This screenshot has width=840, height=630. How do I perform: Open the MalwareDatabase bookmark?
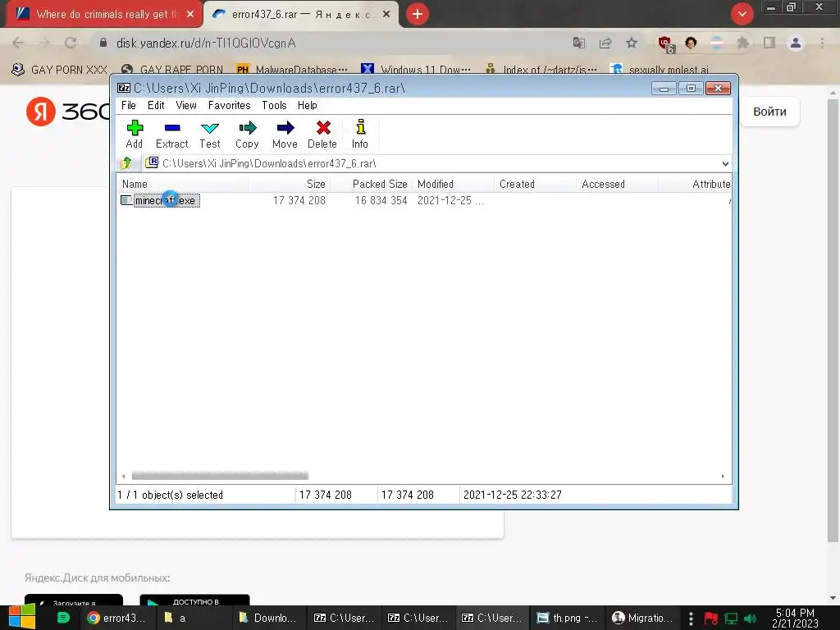(x=292, y=70)
